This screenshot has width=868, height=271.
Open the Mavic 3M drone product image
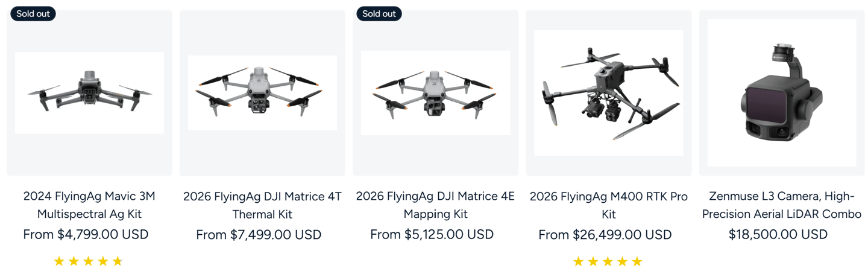(89, 93)
